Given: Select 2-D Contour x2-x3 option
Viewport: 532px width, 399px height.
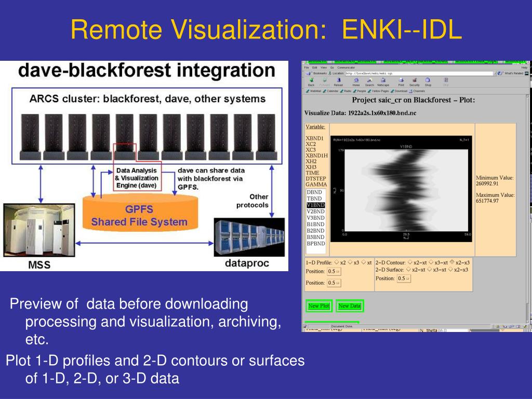Looking at the screenshot, I should [x=452, y=262].
